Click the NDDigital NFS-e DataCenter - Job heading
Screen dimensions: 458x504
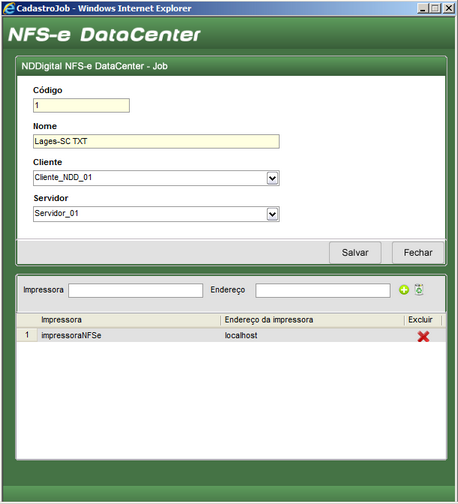[94, 66]
